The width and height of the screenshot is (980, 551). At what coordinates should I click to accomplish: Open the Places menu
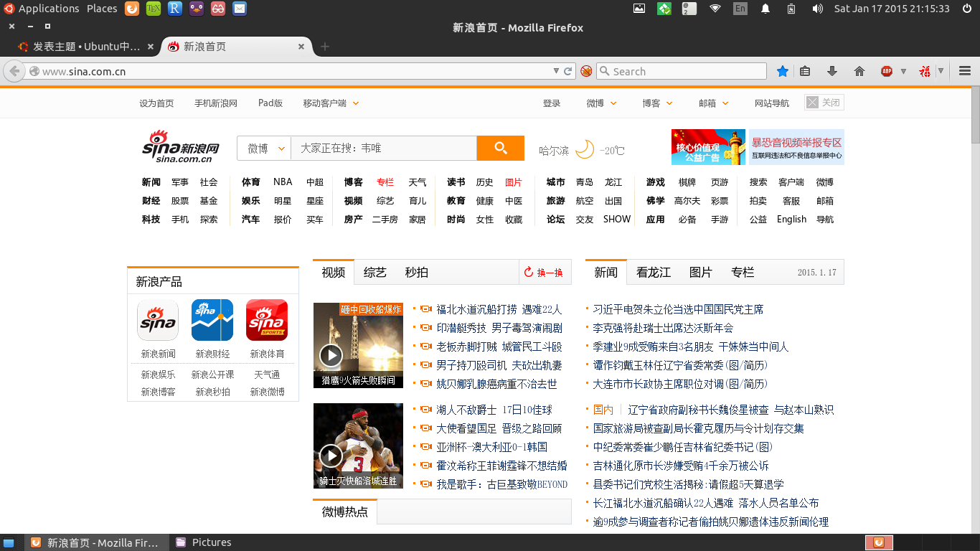102,9
